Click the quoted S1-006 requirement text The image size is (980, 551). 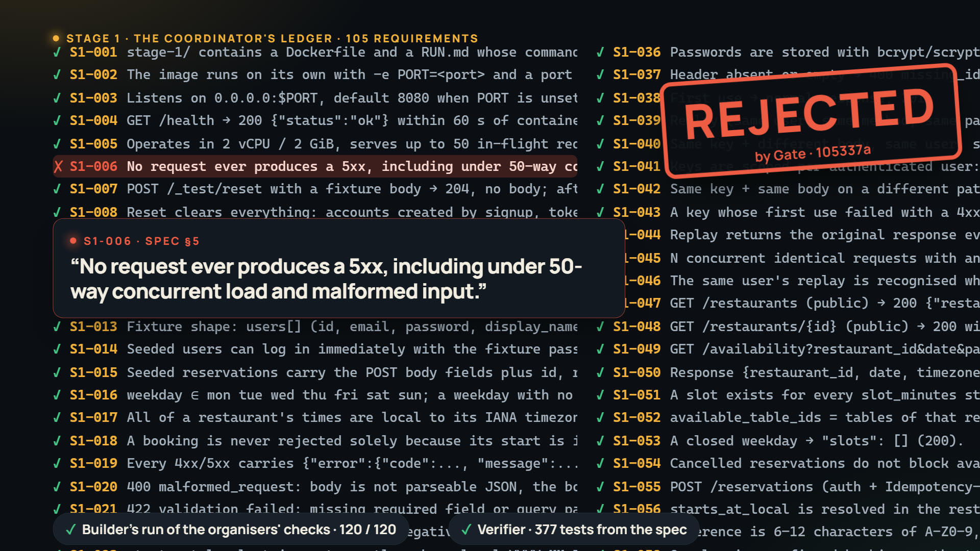326,279
